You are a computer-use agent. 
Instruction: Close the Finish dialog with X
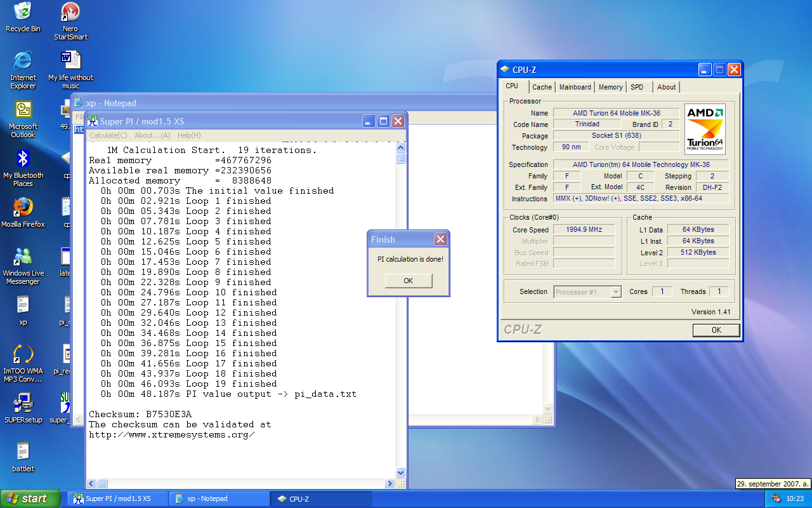pyautogui.click(x=440, y=239)
